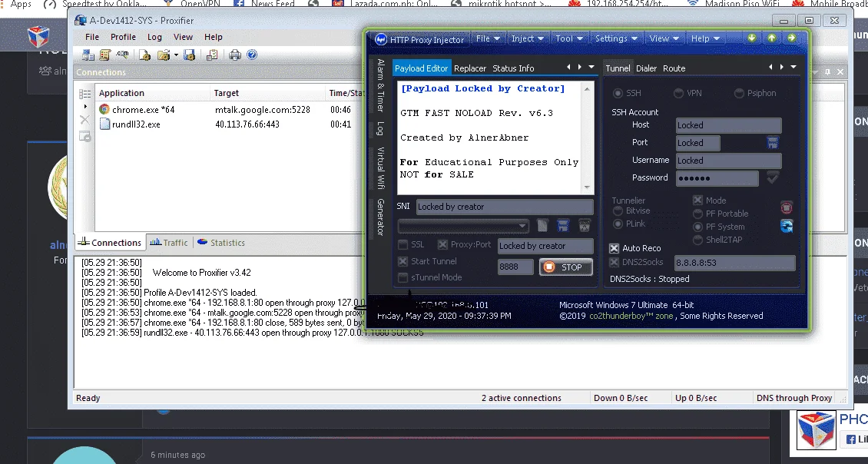Open the Proxifier Log menu
Viewport: 868px width, 464px height.
point(154,37)
